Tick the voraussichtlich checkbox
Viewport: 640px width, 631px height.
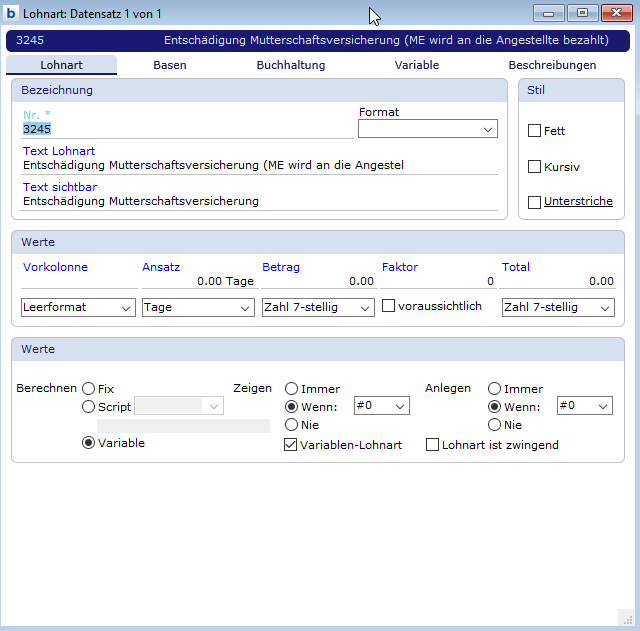point(388,306)
